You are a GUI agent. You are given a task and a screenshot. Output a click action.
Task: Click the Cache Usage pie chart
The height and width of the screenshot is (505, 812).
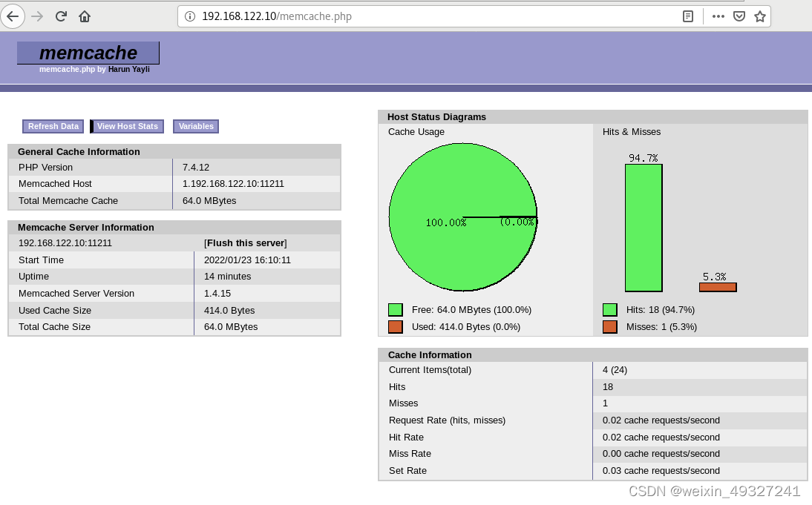click(x=462, y=217)
